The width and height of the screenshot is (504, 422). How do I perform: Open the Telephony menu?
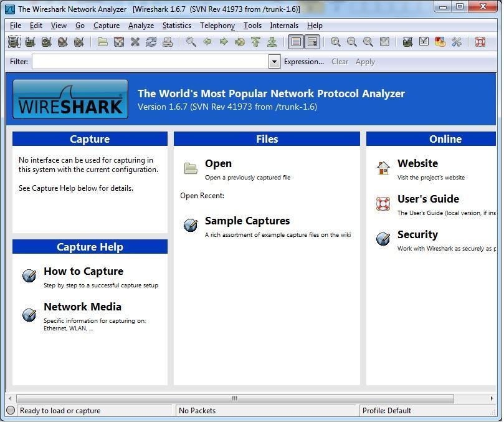217,26
